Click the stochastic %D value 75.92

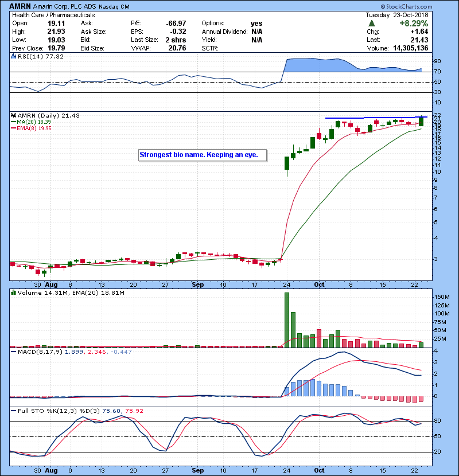pyautogui.click(x=134, y=411)
